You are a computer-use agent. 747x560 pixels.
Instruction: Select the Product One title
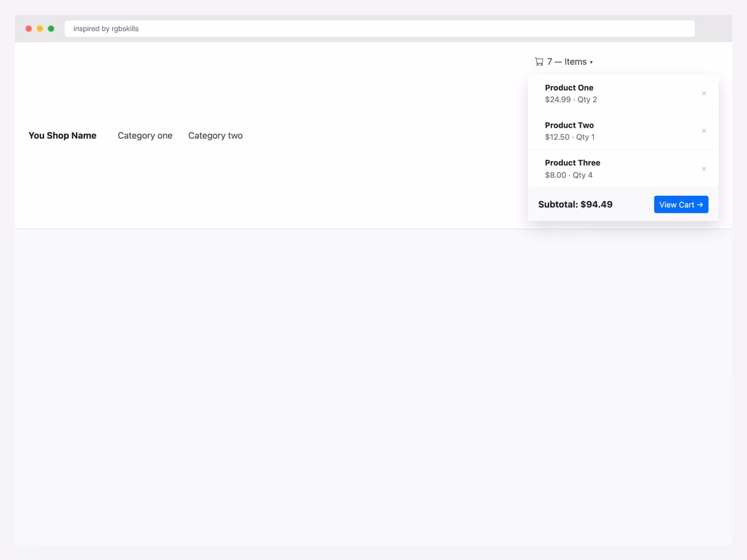point(569,88)
